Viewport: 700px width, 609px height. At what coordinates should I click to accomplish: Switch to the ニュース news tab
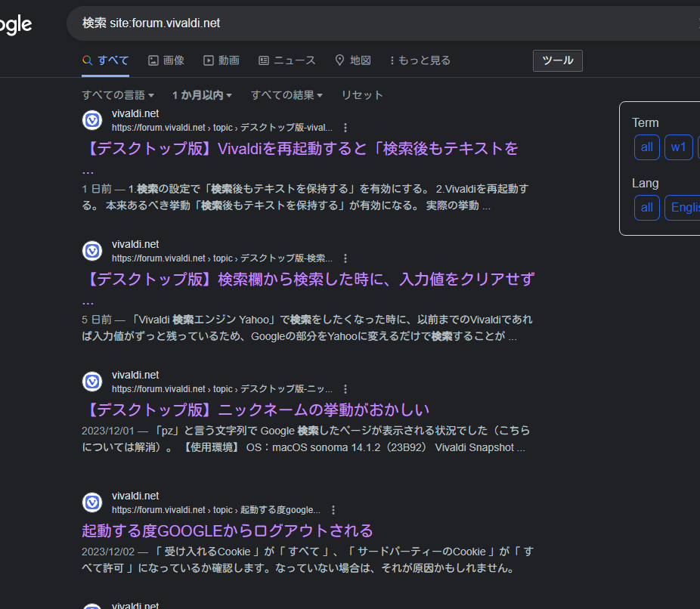287,60
